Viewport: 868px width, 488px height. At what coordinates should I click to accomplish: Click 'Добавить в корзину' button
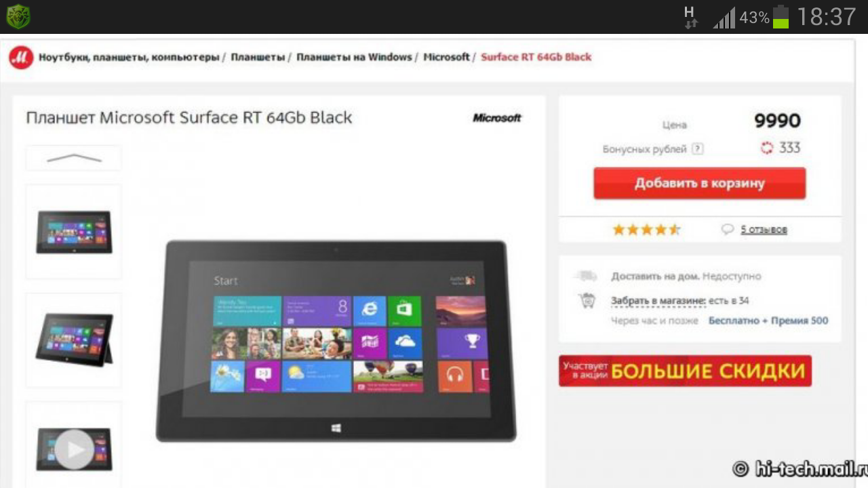coord(700,184)
